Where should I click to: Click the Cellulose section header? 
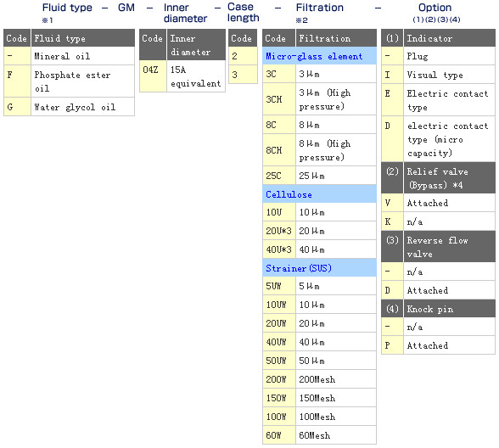pos(319,194)
